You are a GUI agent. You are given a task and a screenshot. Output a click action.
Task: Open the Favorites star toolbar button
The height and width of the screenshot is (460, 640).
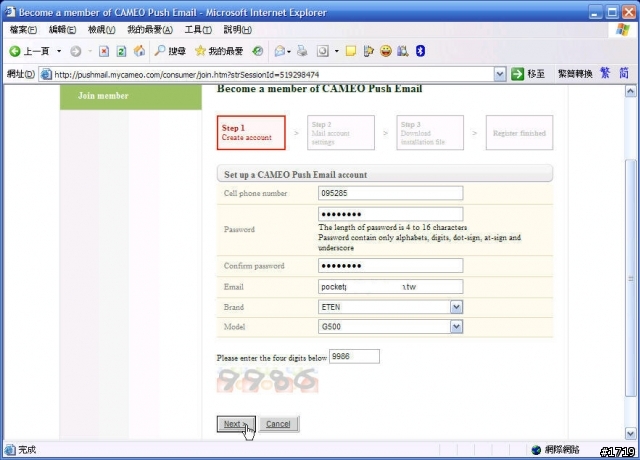pos(219,51)
